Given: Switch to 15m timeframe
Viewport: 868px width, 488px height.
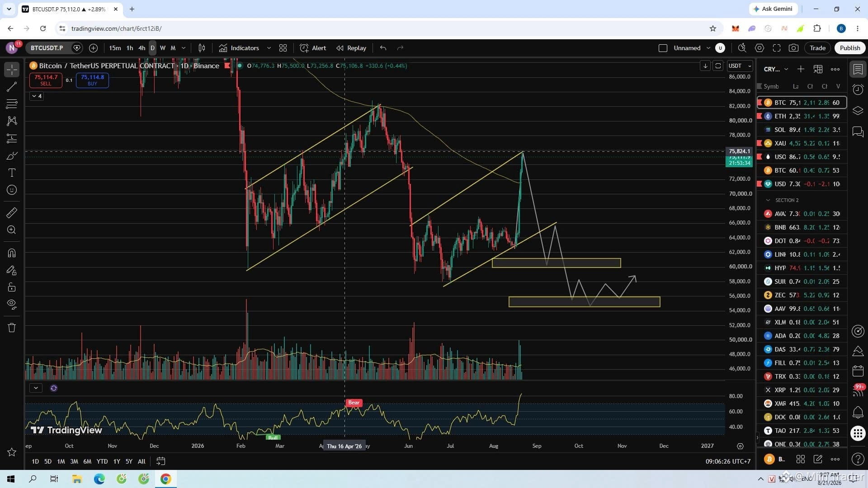Looking at the screenshot, I should (115, 48).
